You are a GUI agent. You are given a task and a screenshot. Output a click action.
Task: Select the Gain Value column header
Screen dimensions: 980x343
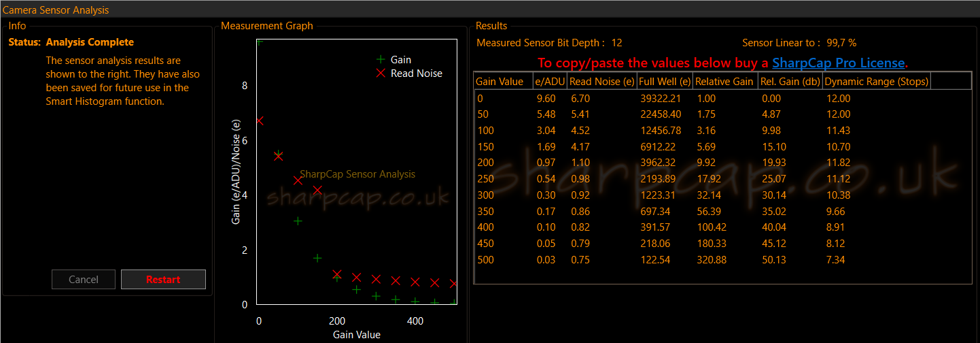point(504,82)
